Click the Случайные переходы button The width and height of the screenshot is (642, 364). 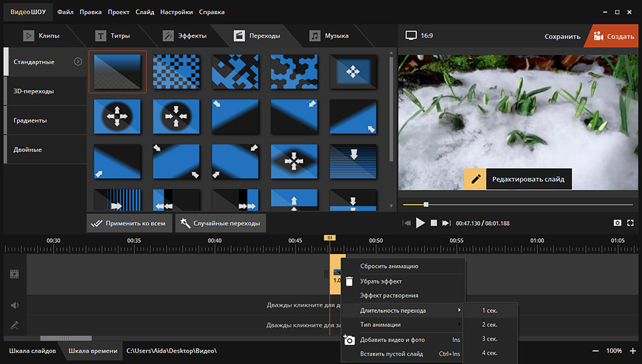coord(220,223)
